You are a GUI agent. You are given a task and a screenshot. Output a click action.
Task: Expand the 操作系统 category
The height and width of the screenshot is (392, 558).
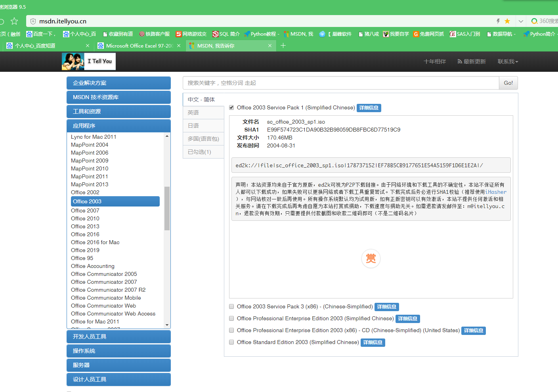pos(118,351)
